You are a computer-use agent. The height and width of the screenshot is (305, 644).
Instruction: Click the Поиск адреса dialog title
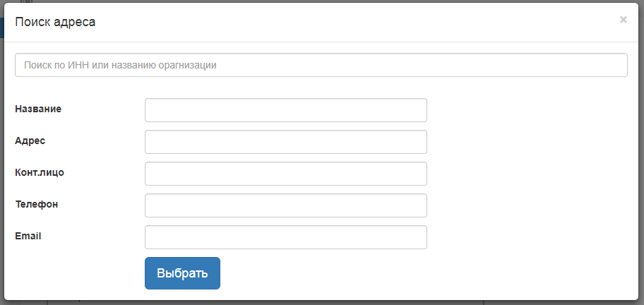coord(55,22)
